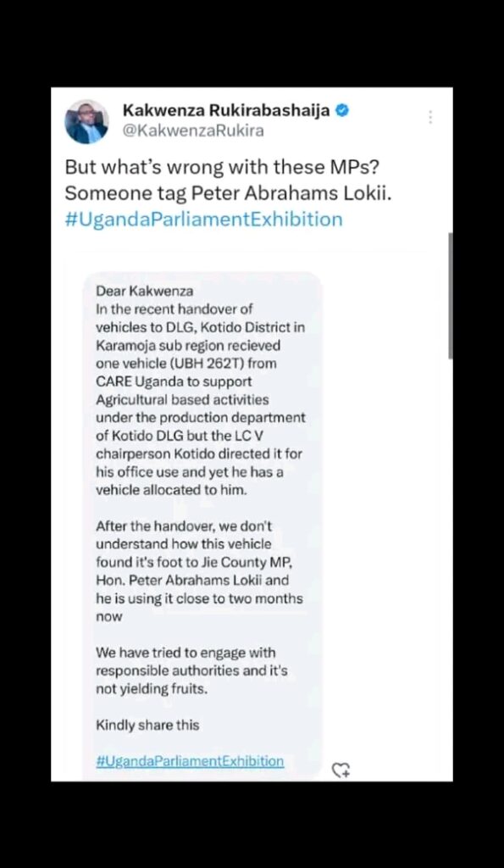Viewport: 504px width, 868px height.
Task: Open the three-dot more options menu
Action: tap(429, 117)
